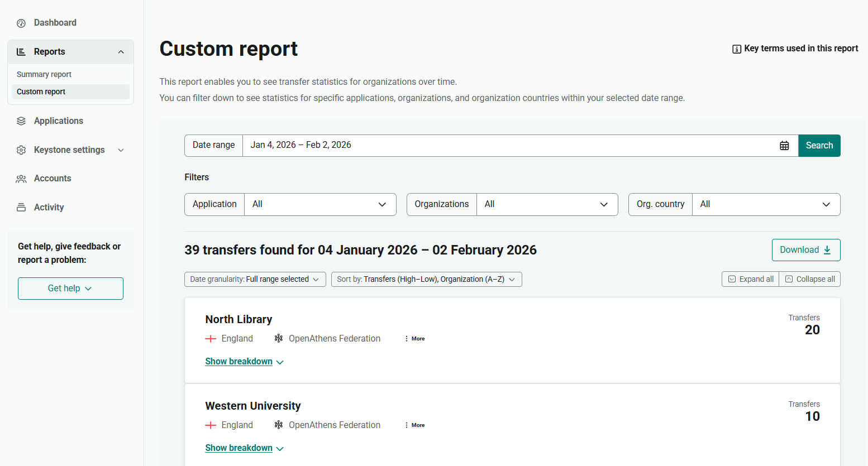The image size is (868, 466).
Task: Click the Search button
Action: [x=819, y=145]
